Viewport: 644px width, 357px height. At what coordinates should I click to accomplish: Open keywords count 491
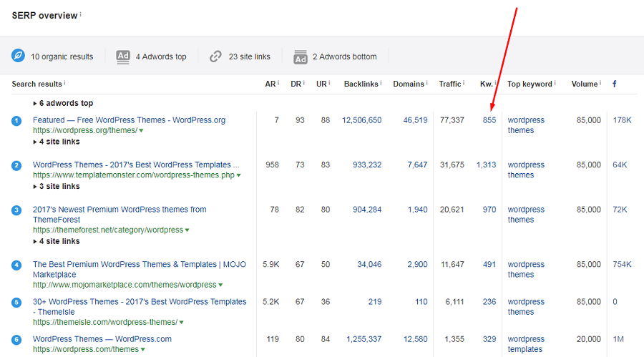click(x=489, y=264)
